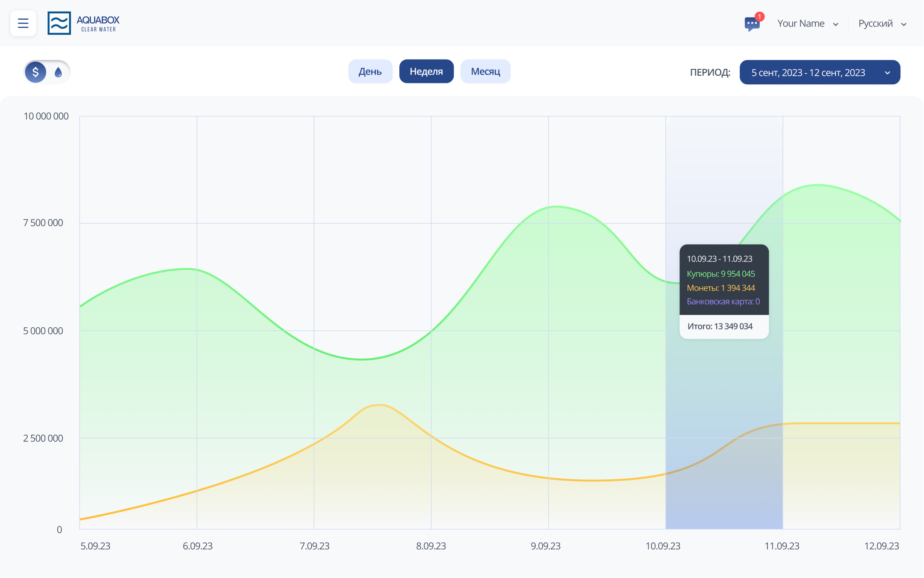
Task: Click the 8.09.23 x-axis date label
Action: coord(431,546)
